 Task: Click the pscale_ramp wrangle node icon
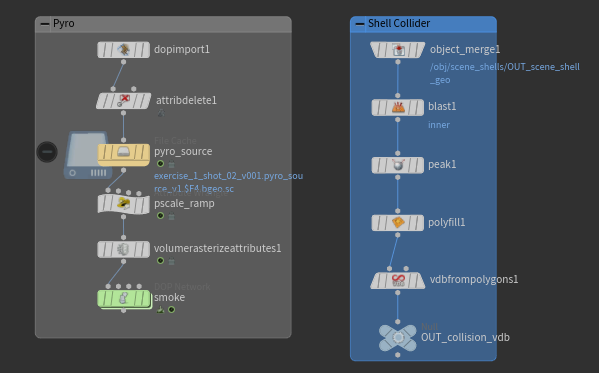pyautogui.click(x=123, y=204)
